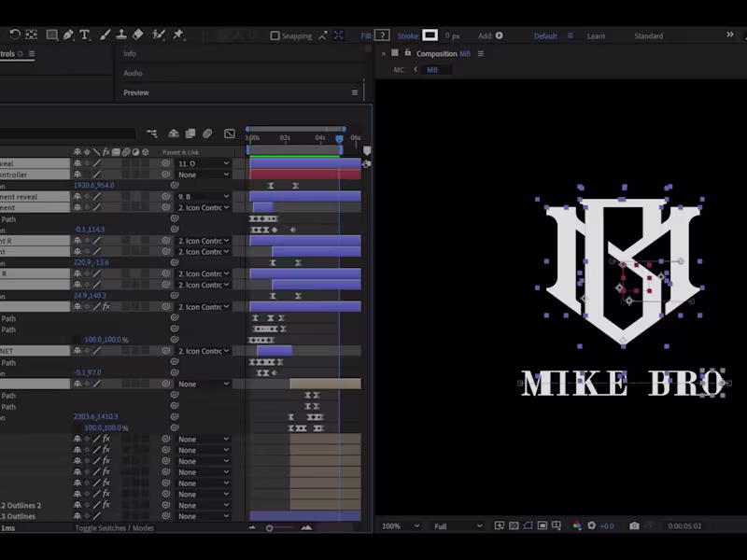This screenshot has height=560, width=747.
Task: Select the Rotation tool
Action: pyautogui.click(x=15, y=35)
